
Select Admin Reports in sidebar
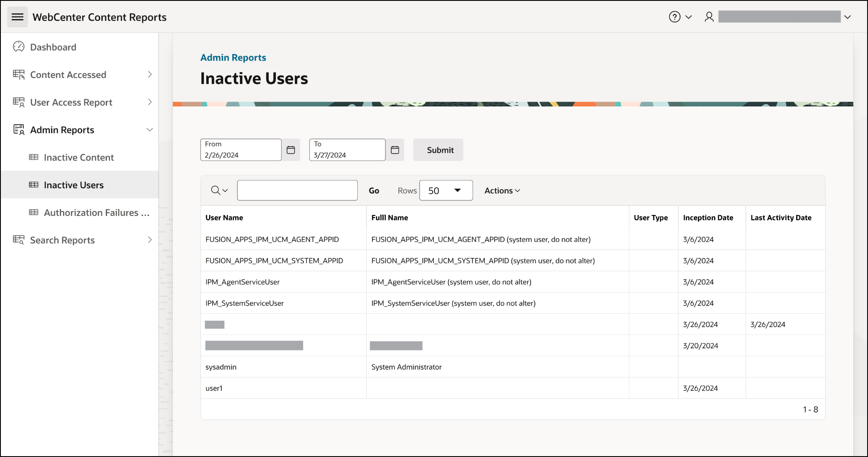point(62,130)
